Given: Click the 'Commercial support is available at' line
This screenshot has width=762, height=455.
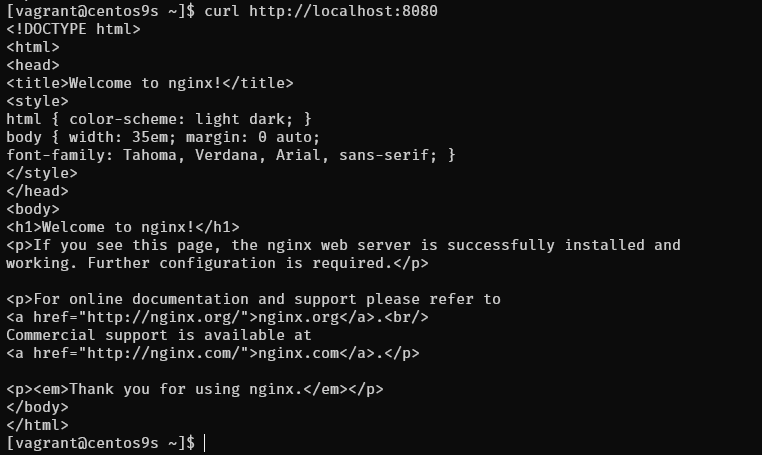Looking at the screenshot, I should pyautogui.click(x=158, y=335).
